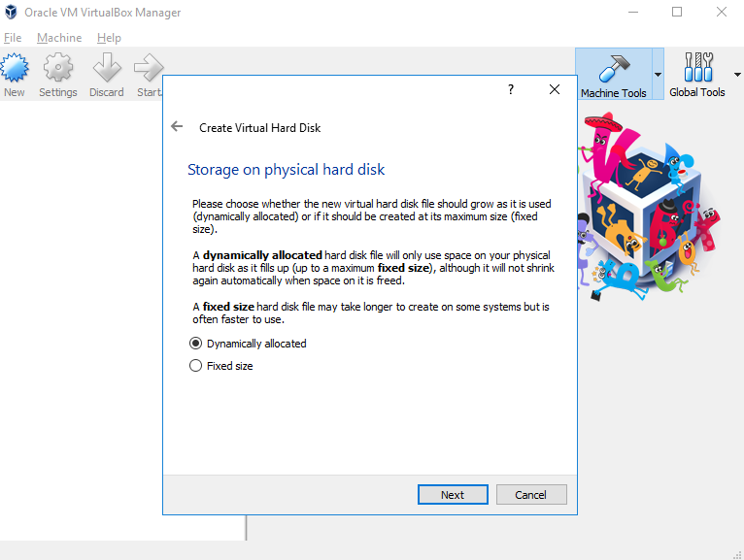The image size is (744, 560).
Task: Select the Machine Tools hammer button
Action: [614, 74]
